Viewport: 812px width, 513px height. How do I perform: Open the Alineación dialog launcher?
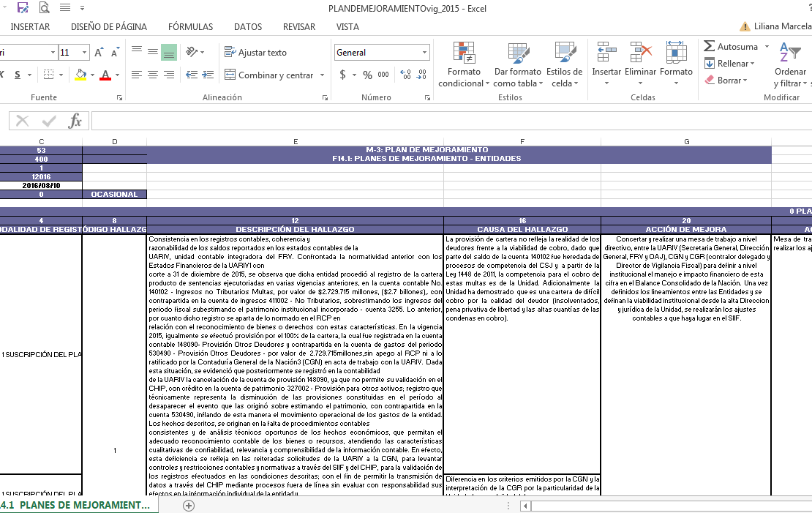326,97
